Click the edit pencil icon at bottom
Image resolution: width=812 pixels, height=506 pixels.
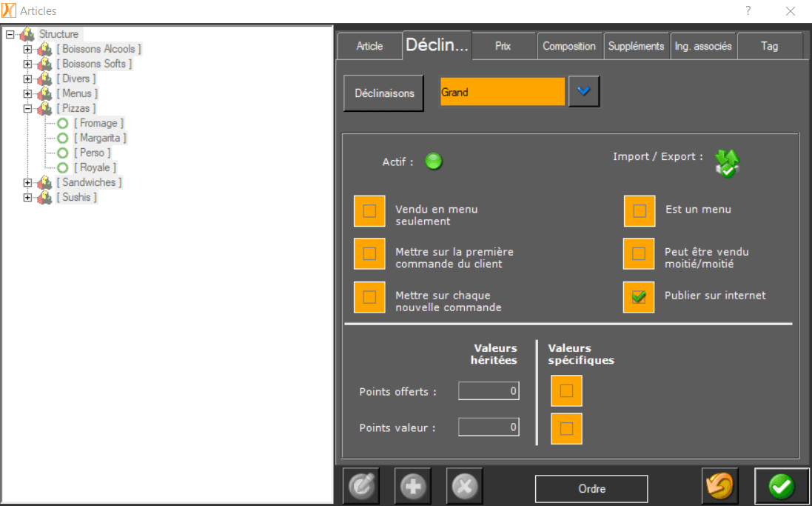(361, 485)
